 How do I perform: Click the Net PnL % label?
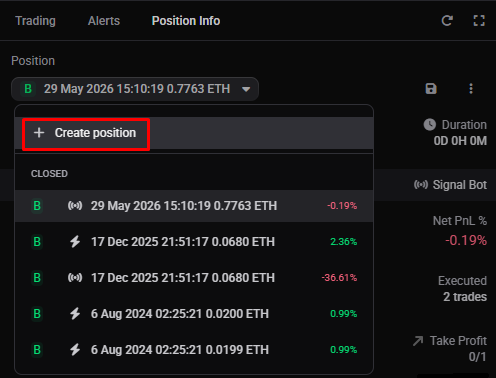[460, 221]
